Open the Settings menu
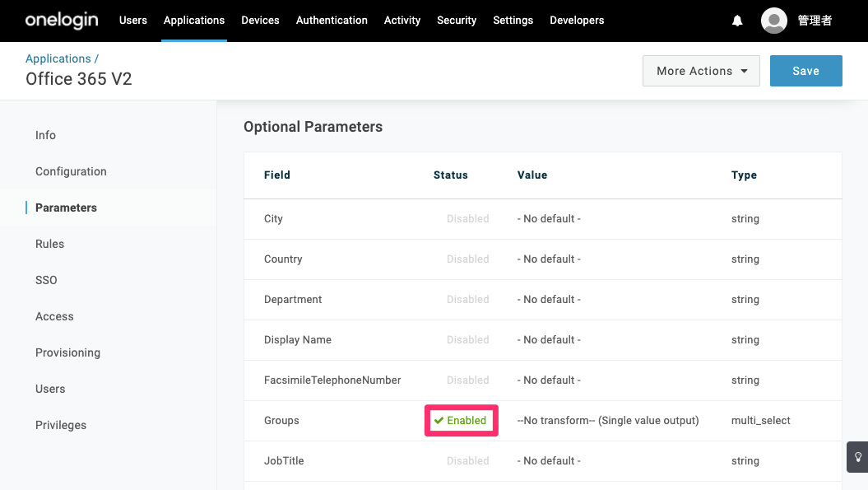Screen dimensions: 868x490 coord(513,21)
